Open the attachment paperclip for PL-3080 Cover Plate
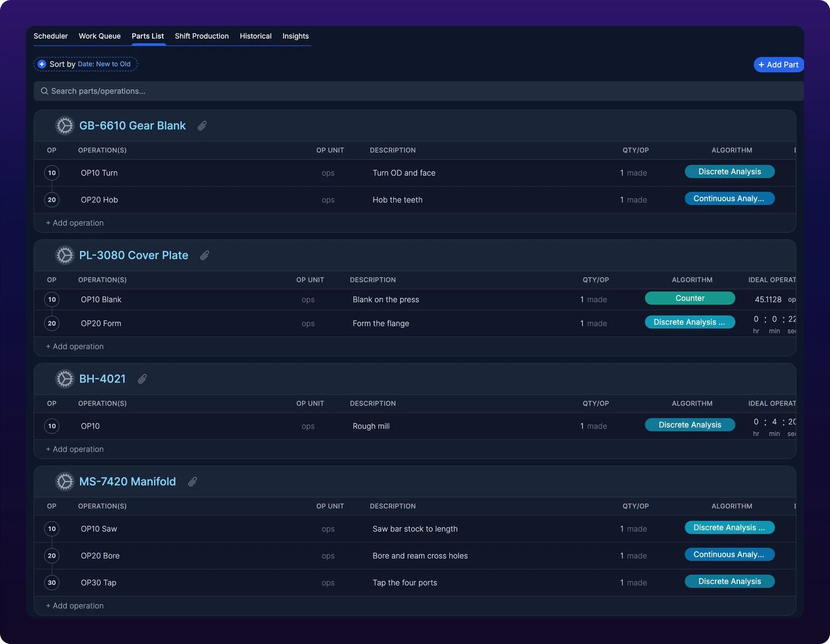The height and width of the screenshot is (644, 830). 205,256
